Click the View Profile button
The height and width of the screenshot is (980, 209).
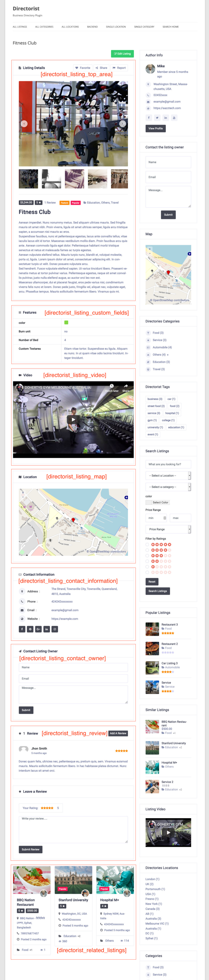[x=156, y=129]
